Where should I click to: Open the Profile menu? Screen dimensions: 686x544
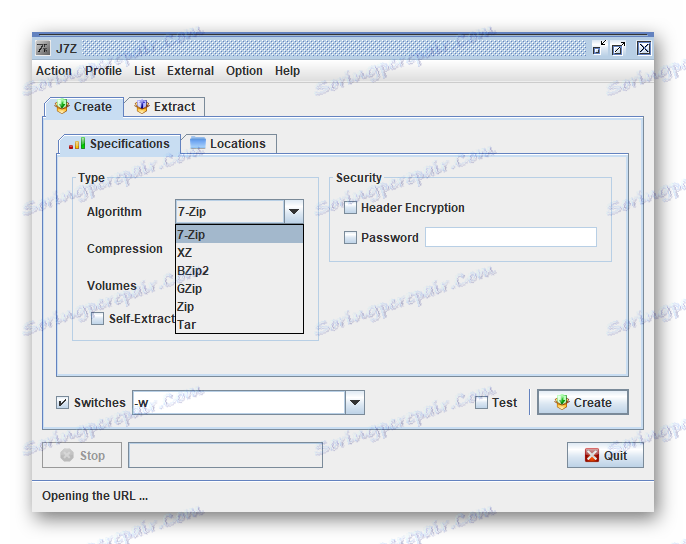click(103, 71)
